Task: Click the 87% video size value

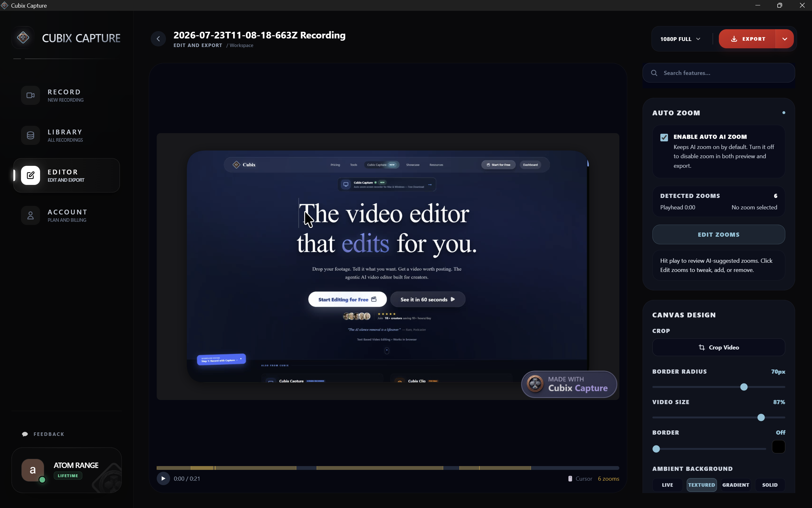Action: pyautogui.click(x=779, y=402)
